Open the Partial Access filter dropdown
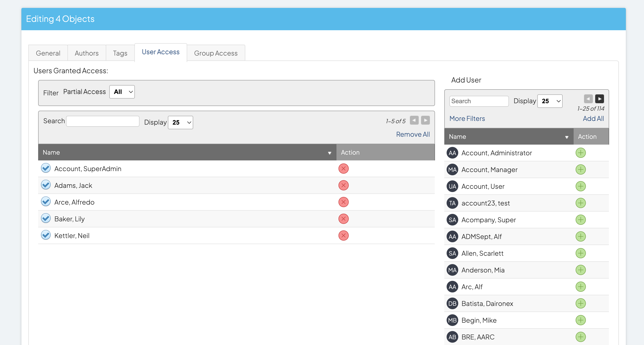This screenshot has width=644, height=345. click(122, 92)
